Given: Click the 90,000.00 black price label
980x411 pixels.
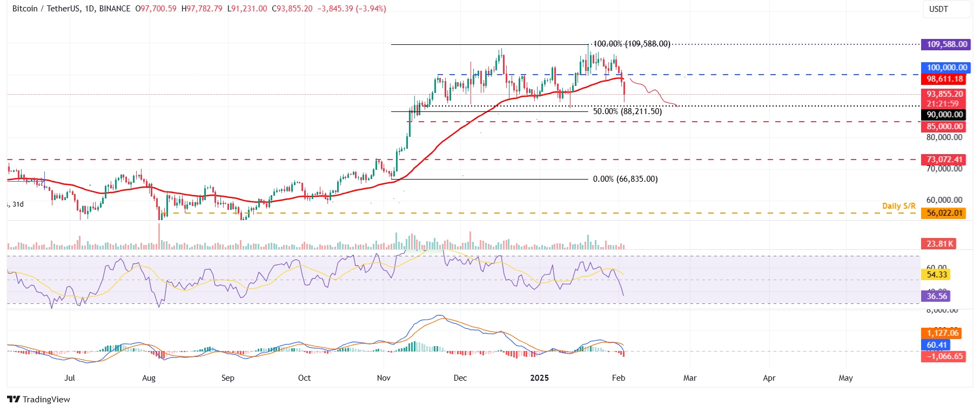Looking at the screenshot, I should click(945, 115).
